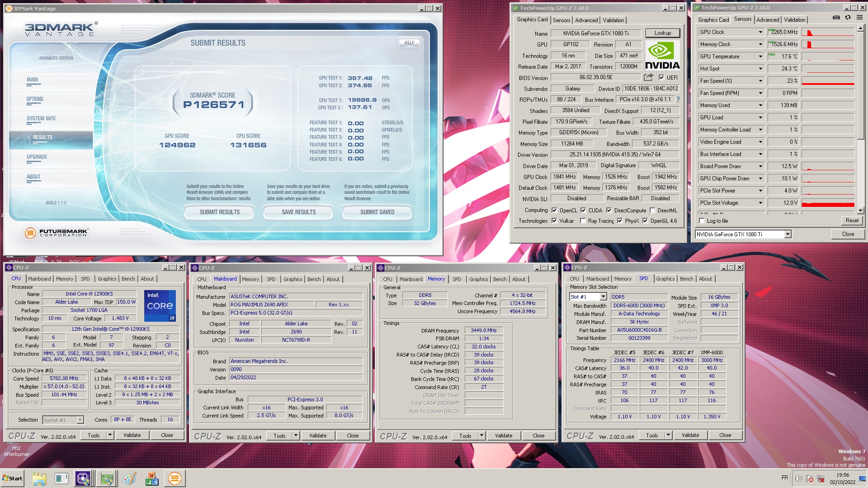Open the Fan Speed (RPM) sensor dropdown
This screenshot has width=868, height=488.
tap(760, 93)
